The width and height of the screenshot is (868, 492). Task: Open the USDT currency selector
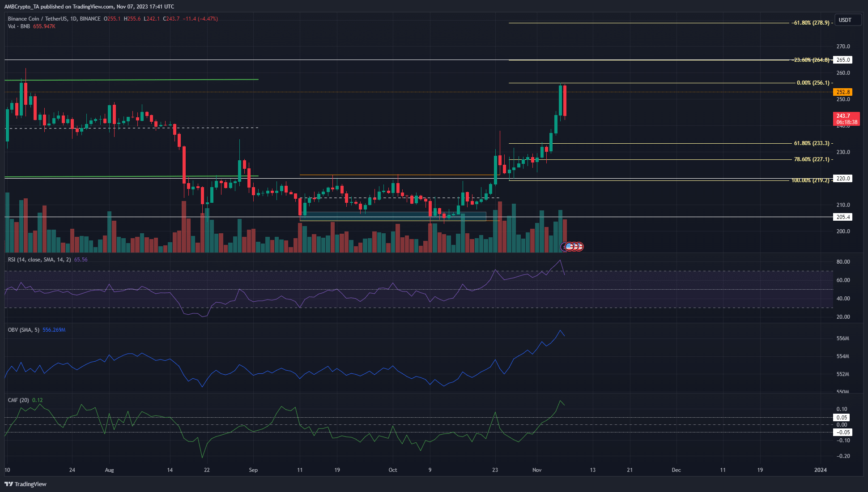pyautogui.click(x=845, y=20)
